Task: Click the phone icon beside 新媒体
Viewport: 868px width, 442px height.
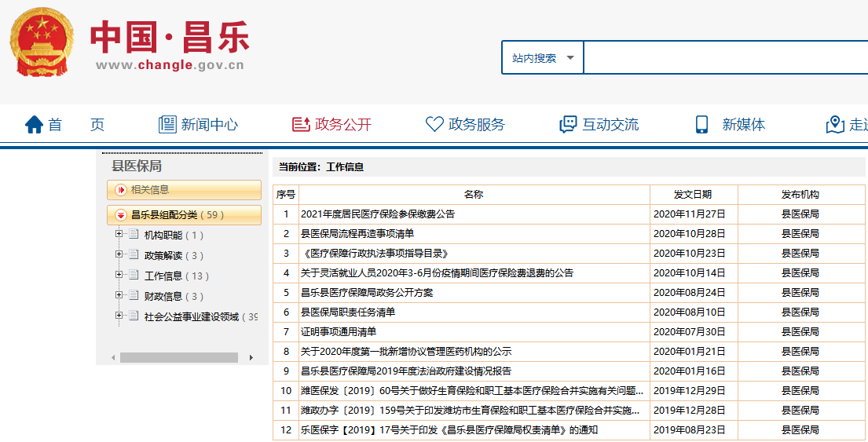Action: (x=701, y=125)
